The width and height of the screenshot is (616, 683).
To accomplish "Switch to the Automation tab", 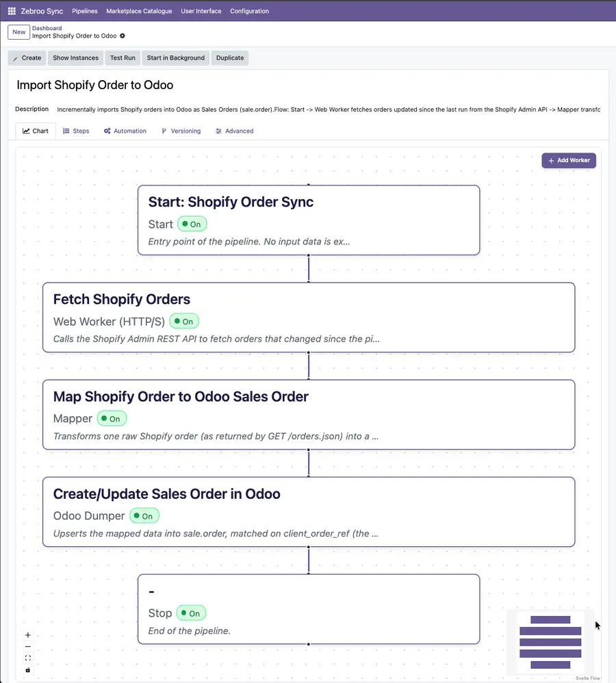I will [125, 131].
